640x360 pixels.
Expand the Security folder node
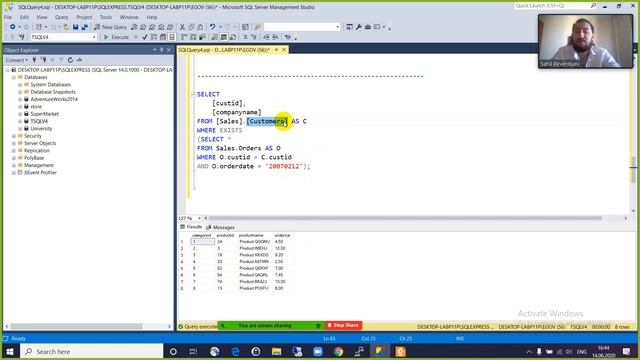14,136
